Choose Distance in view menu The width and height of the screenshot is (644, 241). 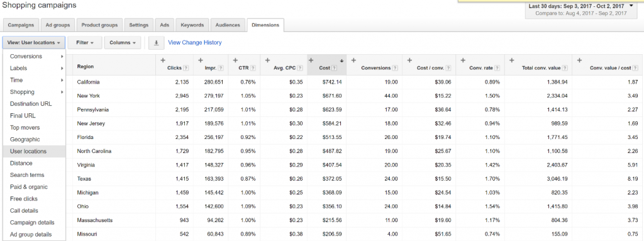pos(34,163)
